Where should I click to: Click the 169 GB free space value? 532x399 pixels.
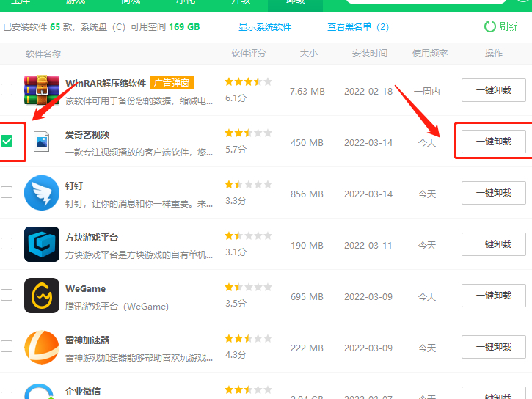184,27
